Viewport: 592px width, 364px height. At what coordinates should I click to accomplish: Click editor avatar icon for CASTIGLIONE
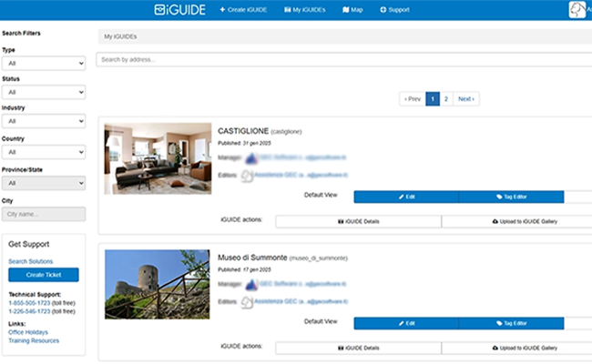pos(247,176)
